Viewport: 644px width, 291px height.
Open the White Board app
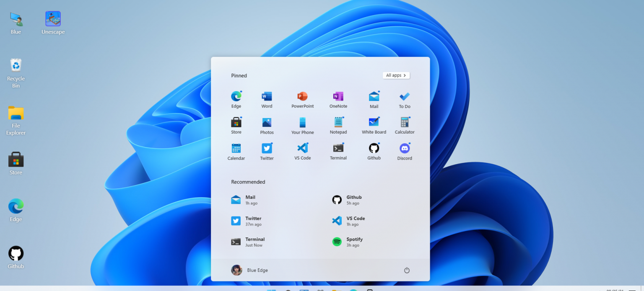(x=373, y=122)
